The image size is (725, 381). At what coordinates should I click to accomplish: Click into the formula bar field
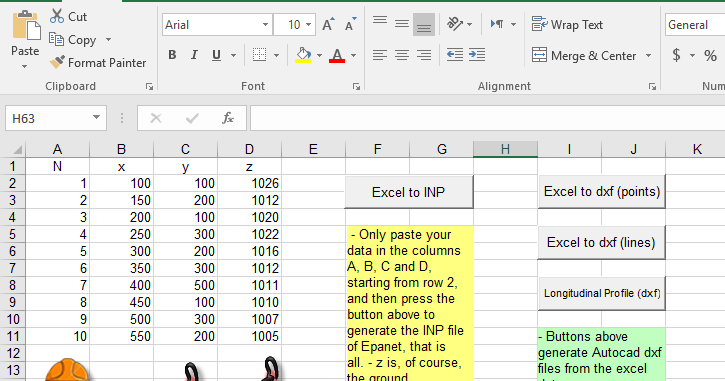pyautogui.click(x=487, y=118)
